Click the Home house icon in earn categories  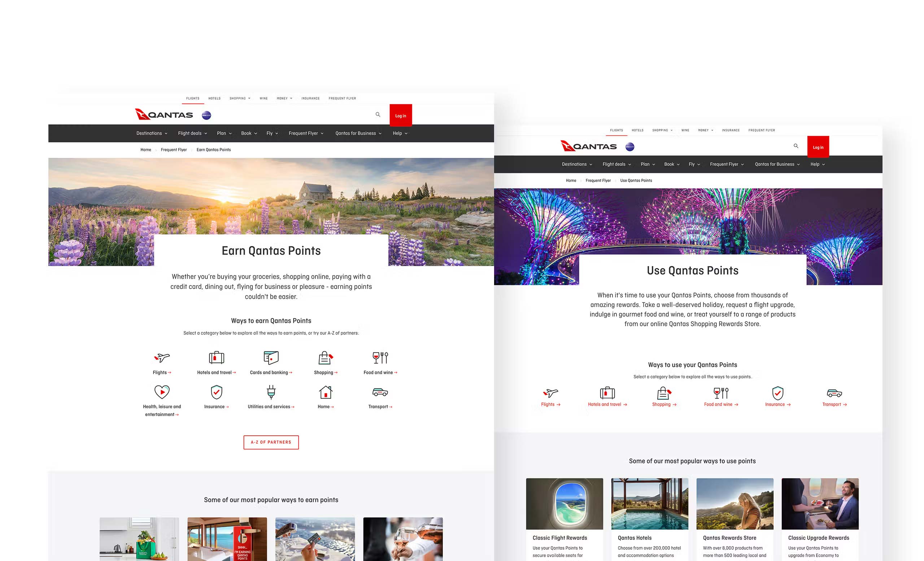click(326, 392)
